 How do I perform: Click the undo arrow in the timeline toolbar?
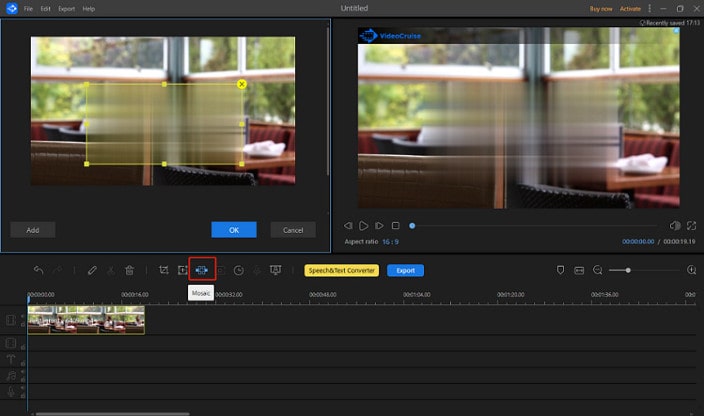pyautogui.click(x=39, y=270)
